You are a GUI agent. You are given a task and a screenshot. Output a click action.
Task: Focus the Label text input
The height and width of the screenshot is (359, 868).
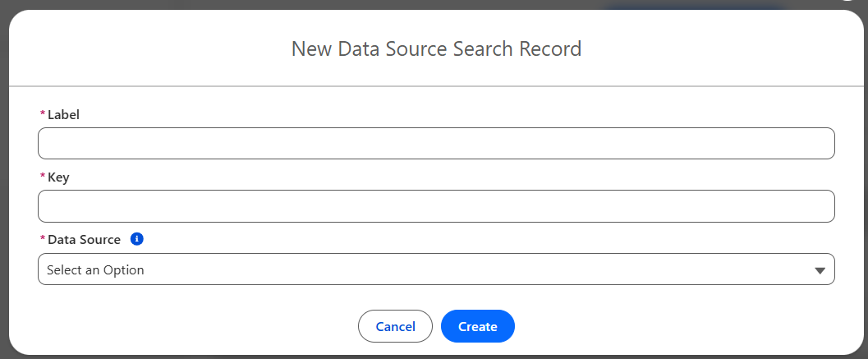click(x=436, y=144)
